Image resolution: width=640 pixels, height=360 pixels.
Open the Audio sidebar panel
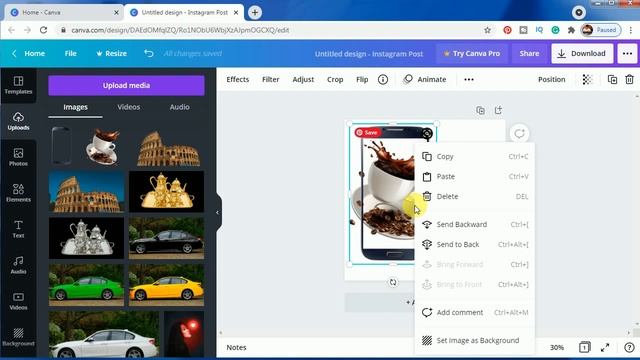point(18,265)
